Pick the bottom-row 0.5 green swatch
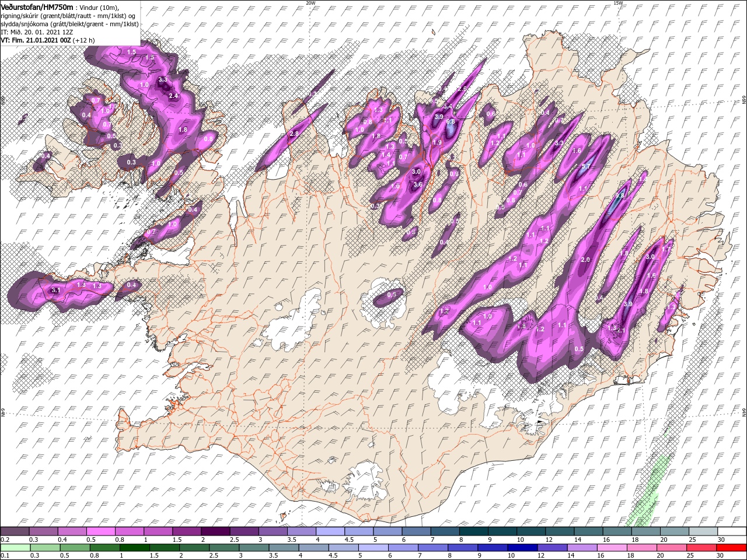Screen dimensions: 747x560 pos(75,547)
